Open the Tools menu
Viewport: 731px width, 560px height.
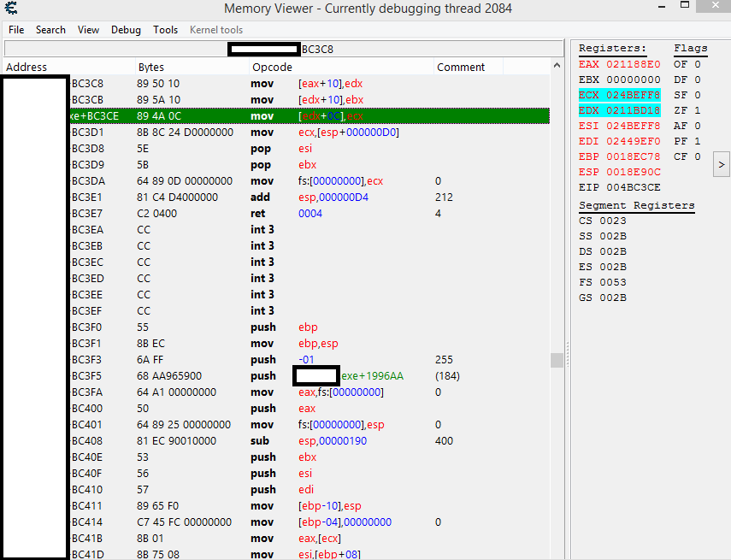[x=165, y=30]
